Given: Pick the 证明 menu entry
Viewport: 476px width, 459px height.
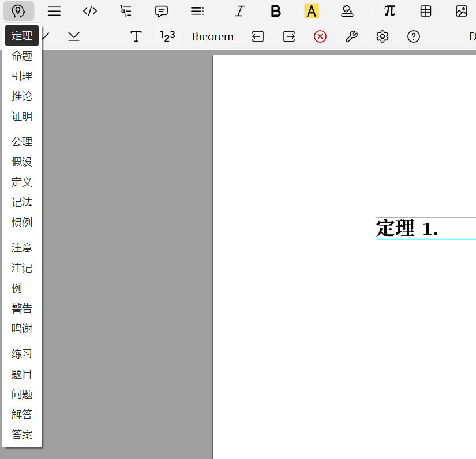Looking at the screenshot, I should tap(22, 116).
